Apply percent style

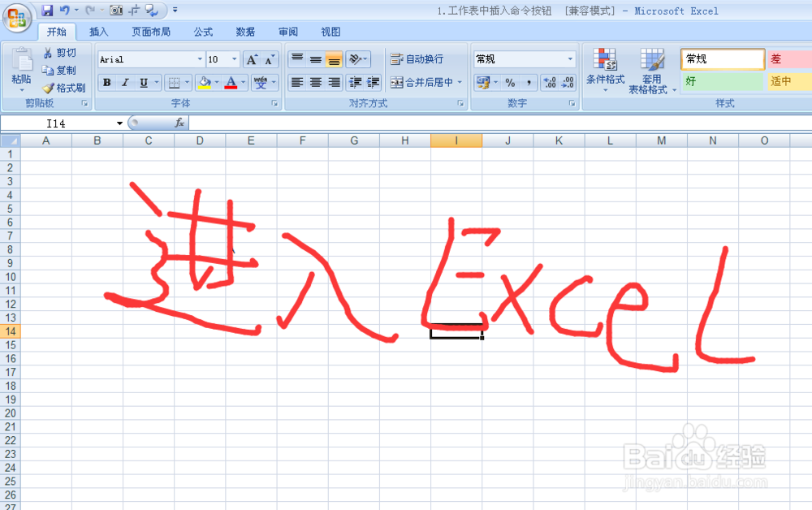coord(510,82)
